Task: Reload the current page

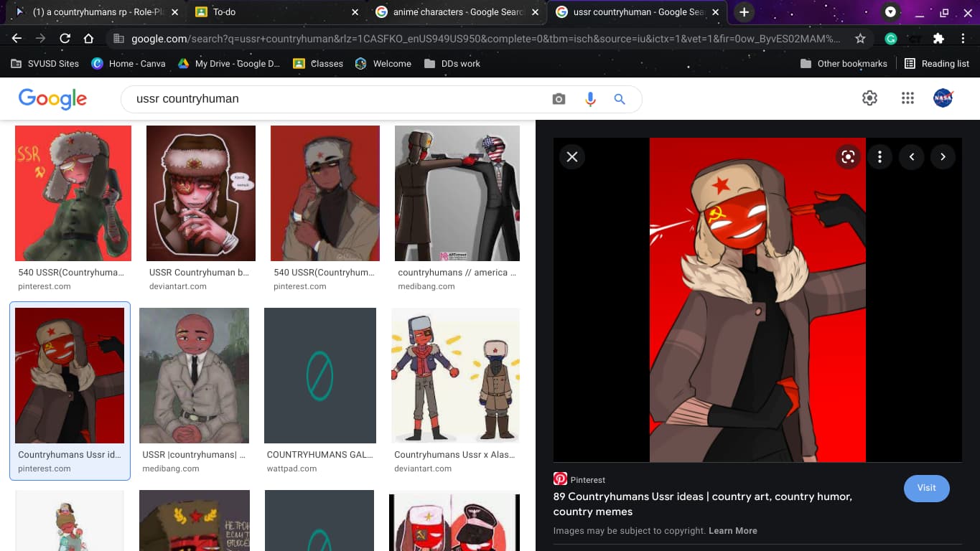Action: [x=65, y=39]
